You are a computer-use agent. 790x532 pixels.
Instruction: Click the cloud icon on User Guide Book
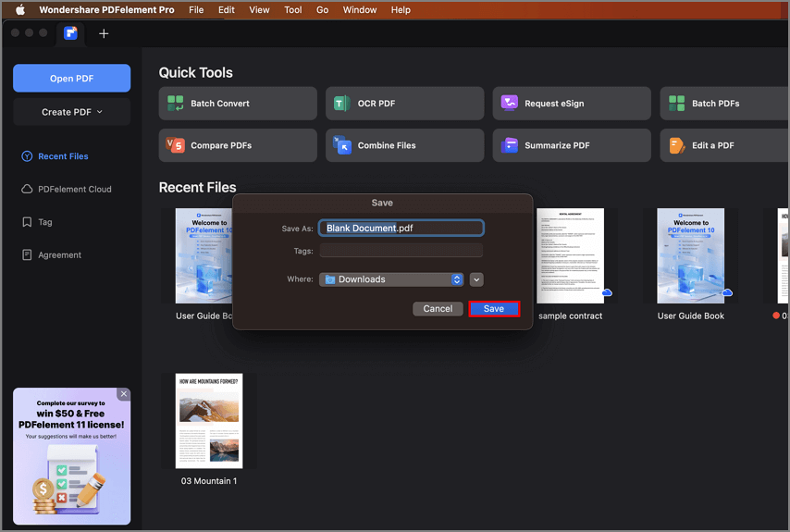[727, 292]
